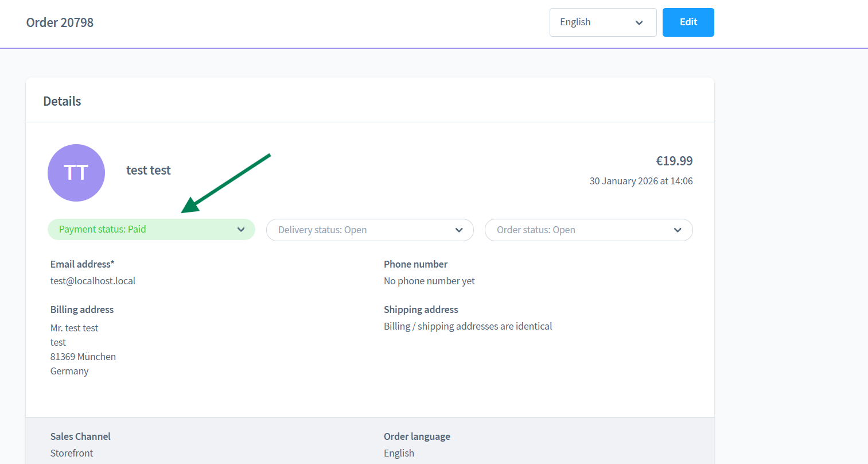Click the customer name test test
This screenshot has width=868, height=464.
[x=149, y=171]
